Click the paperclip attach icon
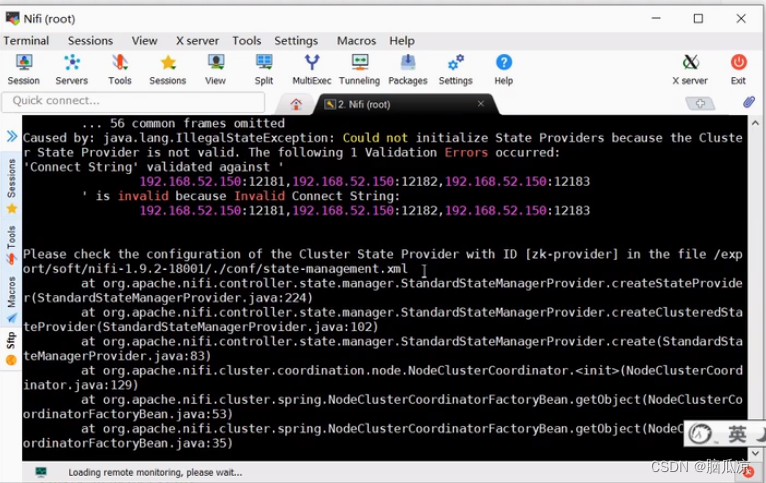Image resolution: width=766 pixels, height=483 pixels. tap(748, 102)
